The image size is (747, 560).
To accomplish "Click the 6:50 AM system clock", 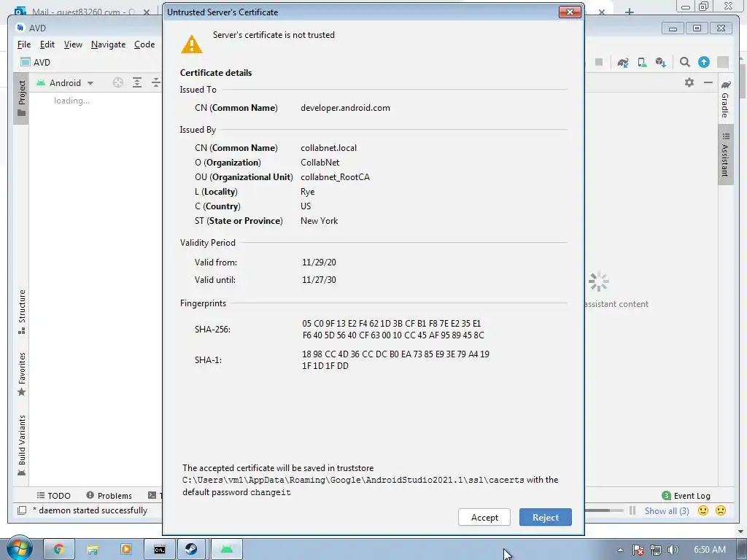I will (x=709, y=550).
